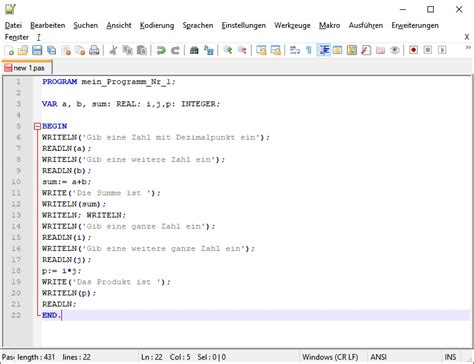Screen dimensions: 474x364
Task: Open the Sprachen menu
Action: click(198, 25)
